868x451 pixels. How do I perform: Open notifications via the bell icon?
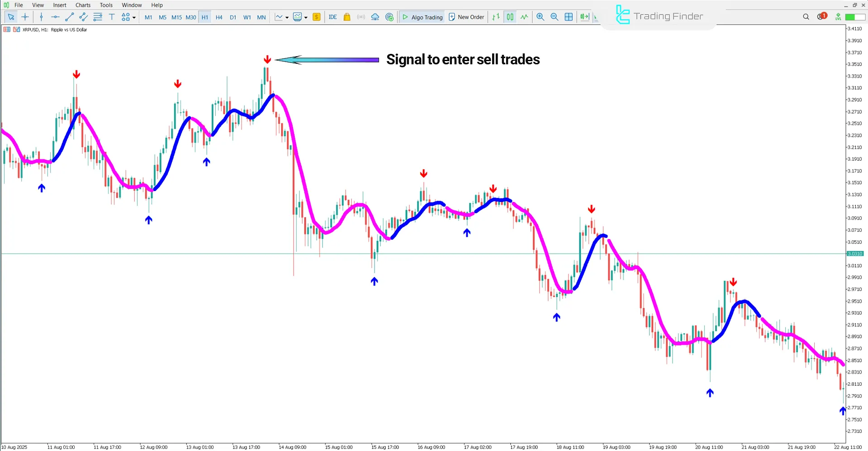tap(821, 17)
